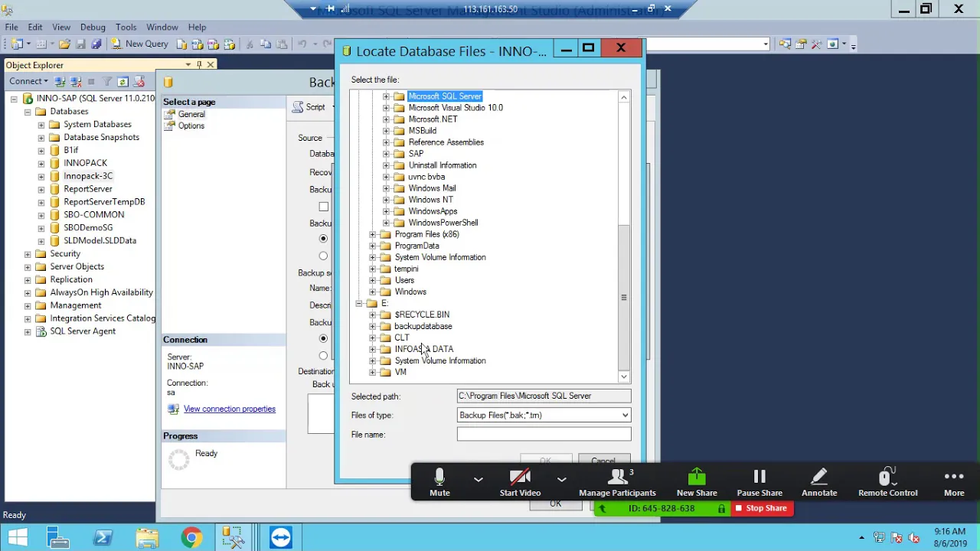Viewport: 980px width, 551px height.
Task: Mute microphone in Zoom toolbar
Action: click(x=439, y=483)
